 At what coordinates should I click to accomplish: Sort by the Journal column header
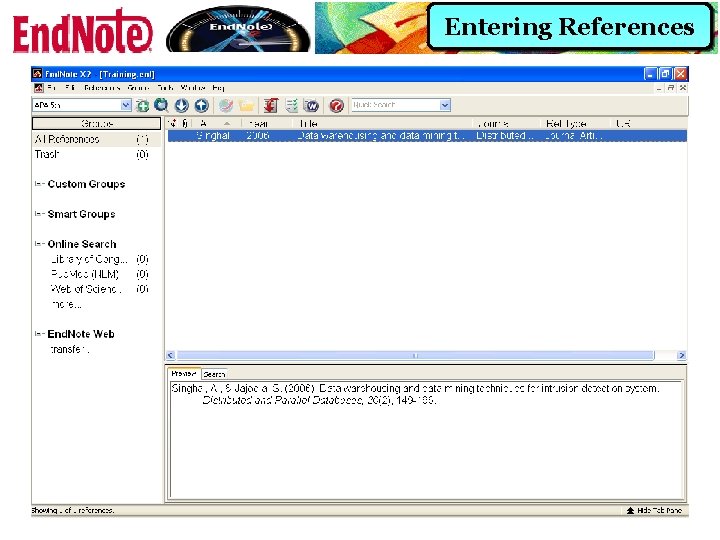coord(507,124)
